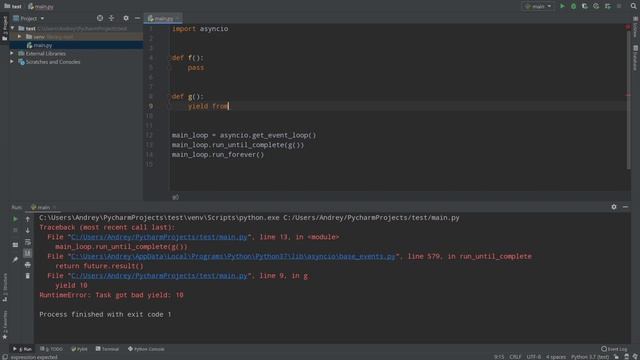640x360 pixels.
Task: Toggle the read-only lock icon in status bar
Action: pos(616,357)
